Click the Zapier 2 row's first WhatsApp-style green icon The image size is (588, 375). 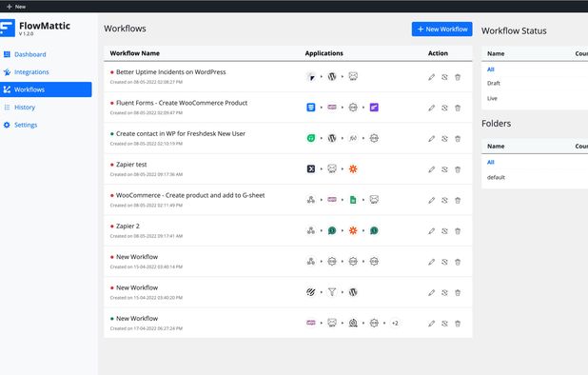coord(332,230)
